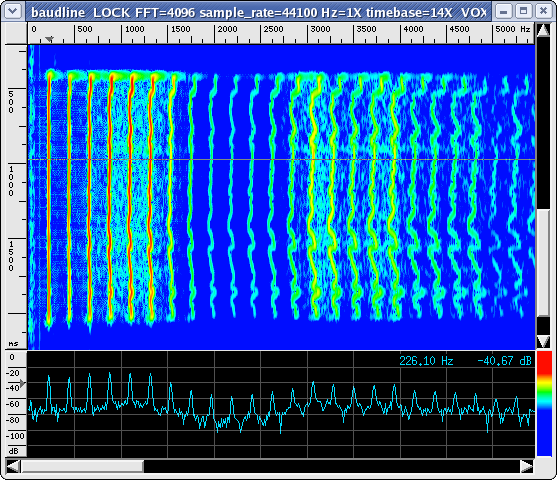The height and width of the screenshot is (480, 557).
Task: Open the window menu dropdown in title bar
Action: point(13,11)
